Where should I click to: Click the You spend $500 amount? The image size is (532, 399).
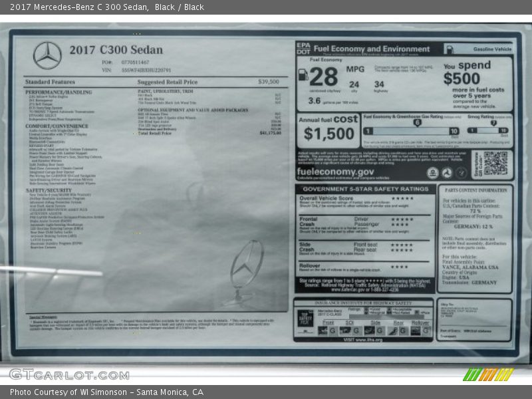[462, 78]
